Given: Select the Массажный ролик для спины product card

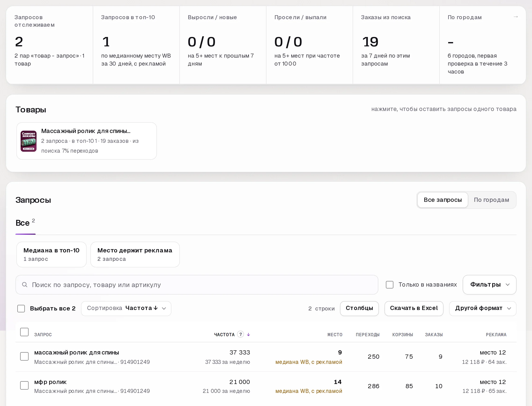Looking at the screenshot, I should coord(87,141).
